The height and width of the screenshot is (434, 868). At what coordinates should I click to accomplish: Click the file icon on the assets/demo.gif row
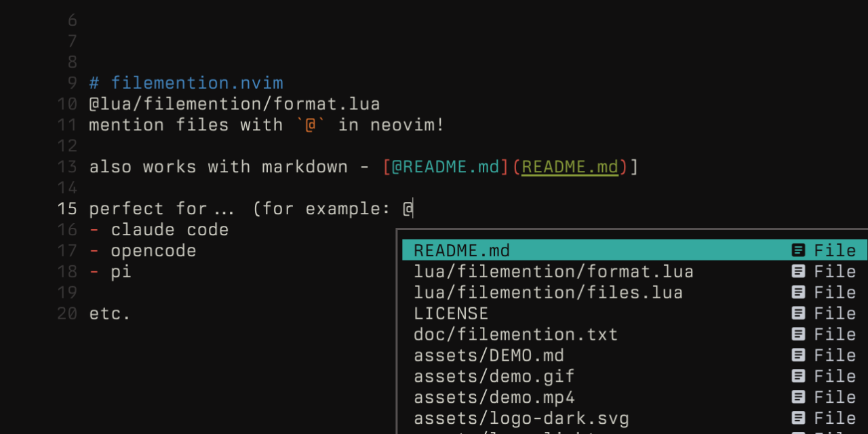point(799,376)
